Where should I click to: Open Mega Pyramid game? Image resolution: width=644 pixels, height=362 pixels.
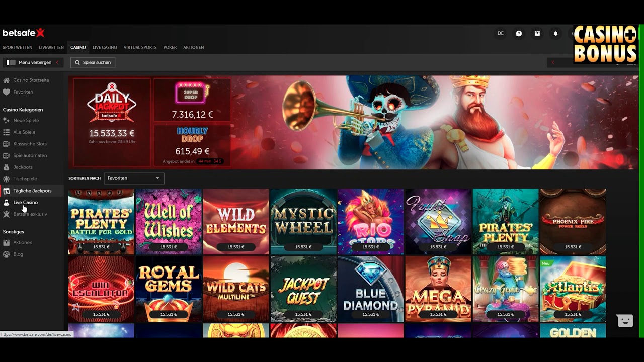click(x=438, y=289)
